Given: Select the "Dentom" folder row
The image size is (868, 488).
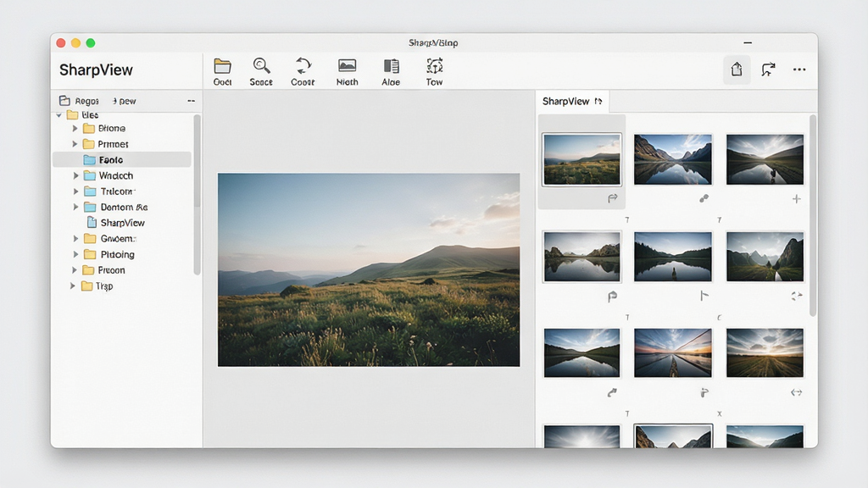Looking at the screenshot, I should 122,207.
